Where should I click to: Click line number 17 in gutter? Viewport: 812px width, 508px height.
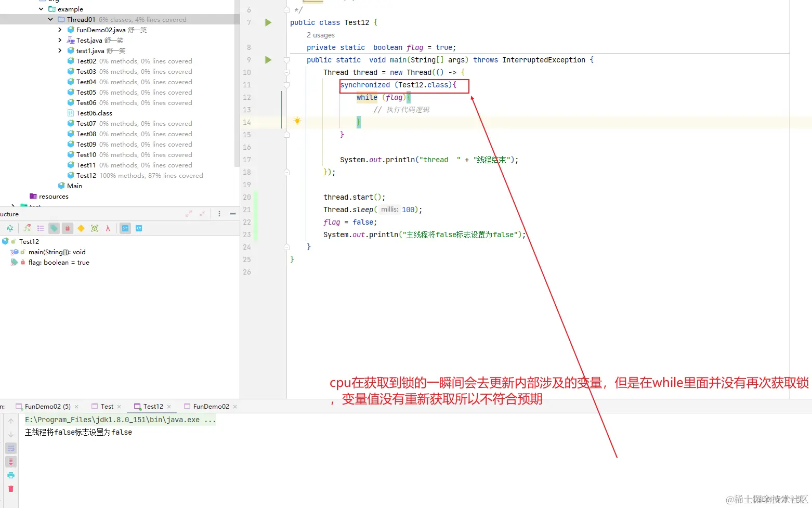point(247,160)
